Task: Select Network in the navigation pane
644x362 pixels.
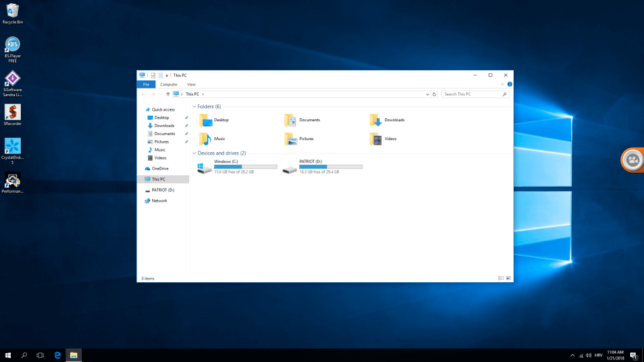Action: (159, 200)
